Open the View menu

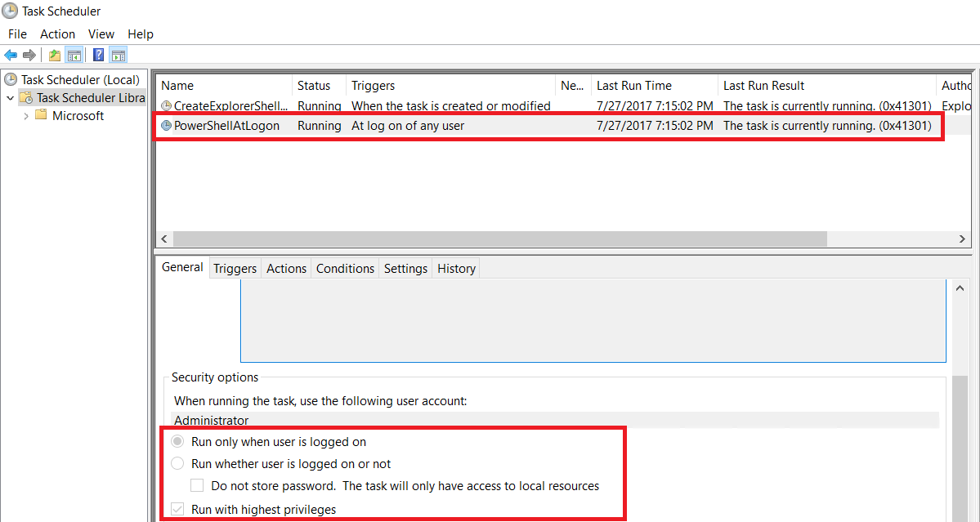(x=101, y=33)
